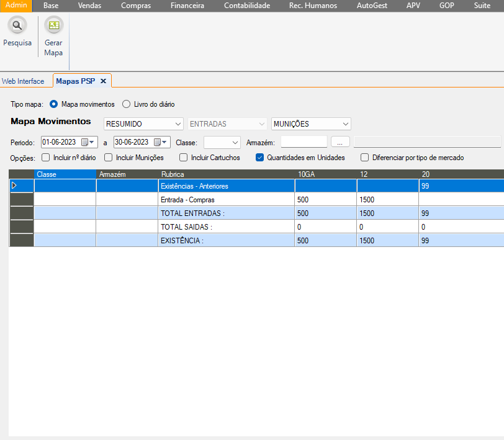This screenshot has height=440, width=504.
Task: Select the Mapa movimentos radio button
Action: (x=53, y=104)
